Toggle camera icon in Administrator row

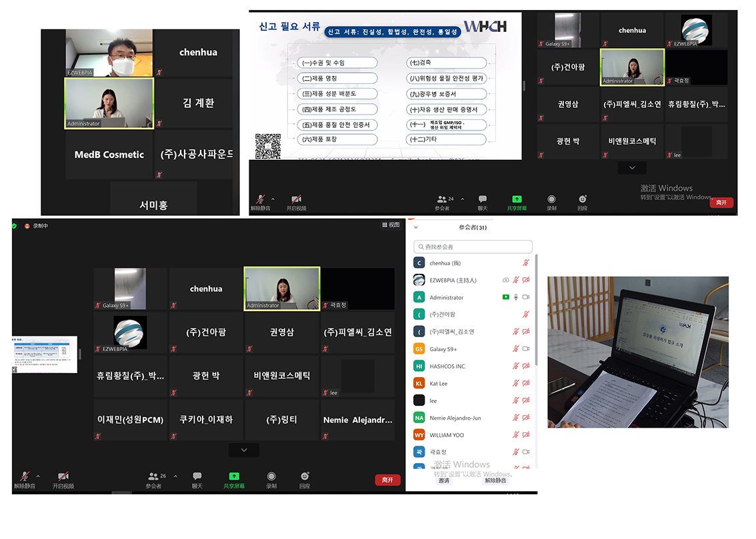[526, 297]
